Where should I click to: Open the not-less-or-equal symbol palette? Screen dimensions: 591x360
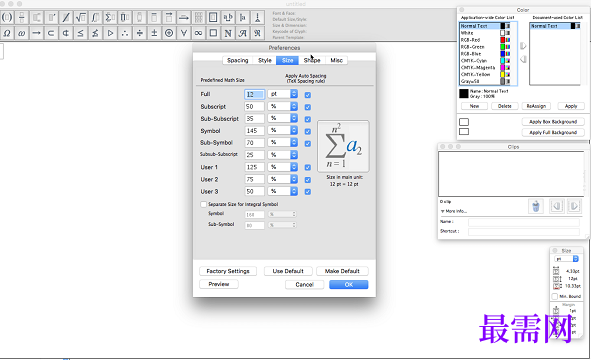click(95, 33)
